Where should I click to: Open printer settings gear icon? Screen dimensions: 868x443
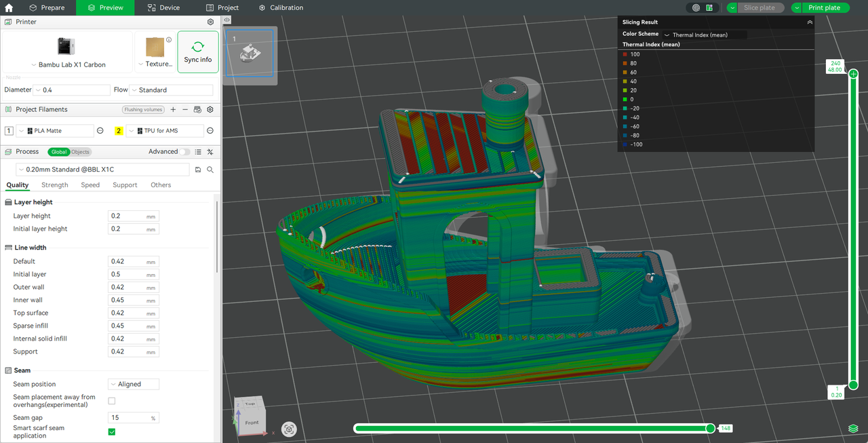click(x=210, y=22)
